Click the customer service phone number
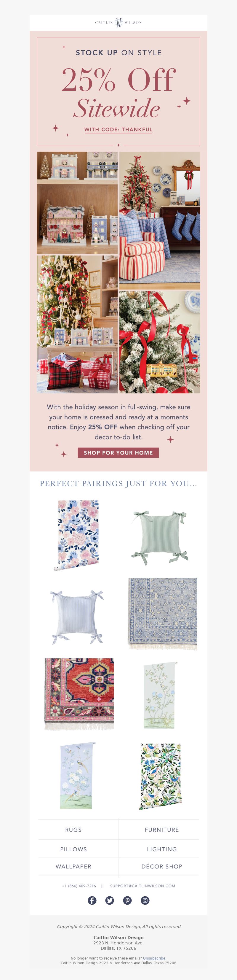 pos(79,886)
